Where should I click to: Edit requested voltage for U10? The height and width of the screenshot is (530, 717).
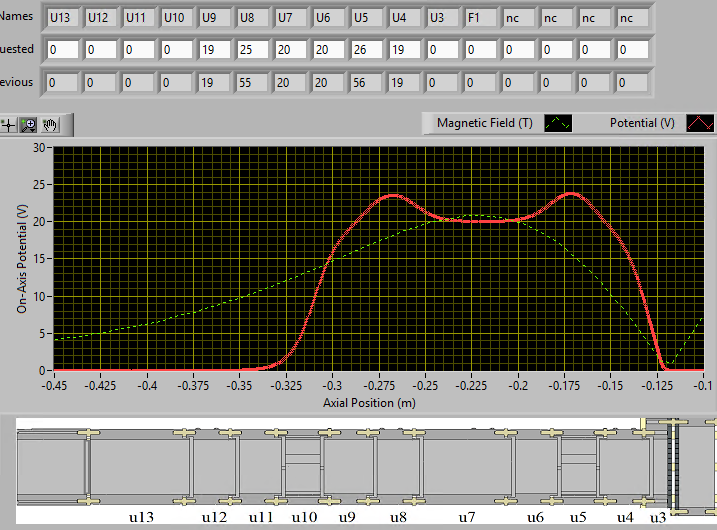coord(177,49)
